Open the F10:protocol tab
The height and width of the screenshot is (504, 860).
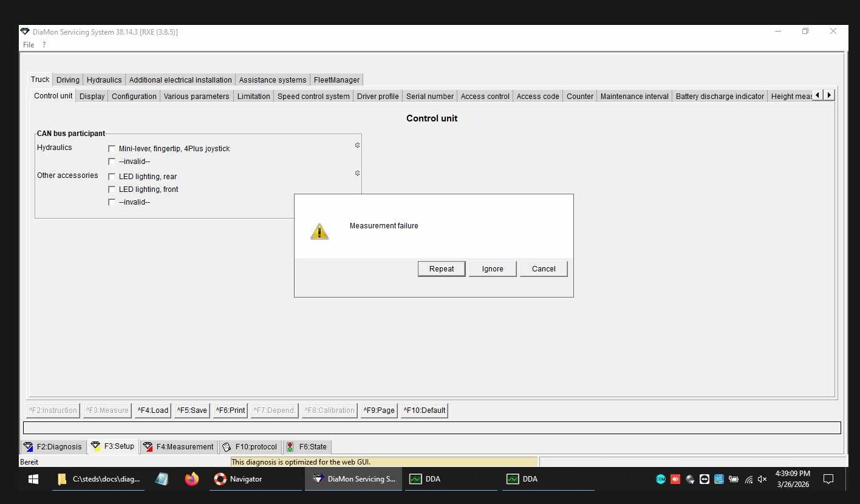[x=250, y=447]
